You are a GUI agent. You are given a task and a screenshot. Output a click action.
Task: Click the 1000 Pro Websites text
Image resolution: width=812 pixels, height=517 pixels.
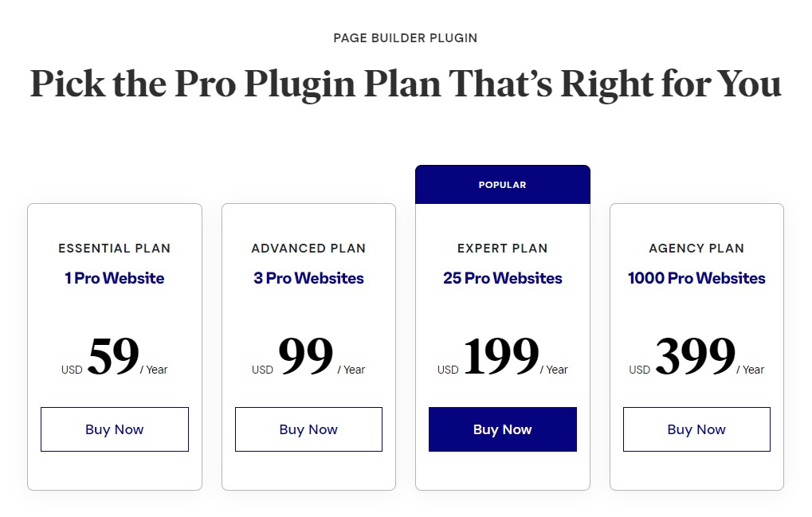pos(696,278)
